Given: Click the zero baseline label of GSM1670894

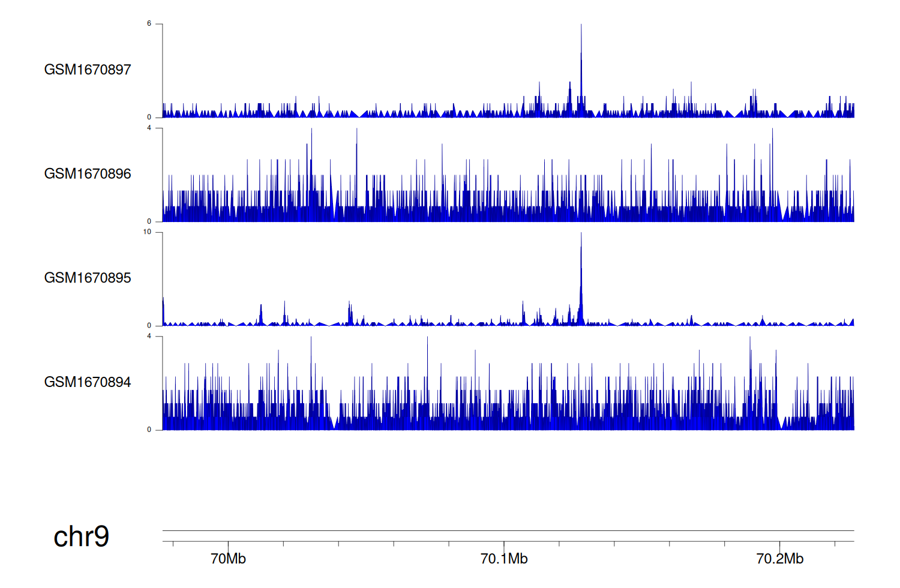Looking at the screenshot, I should [x=149, y=430].
